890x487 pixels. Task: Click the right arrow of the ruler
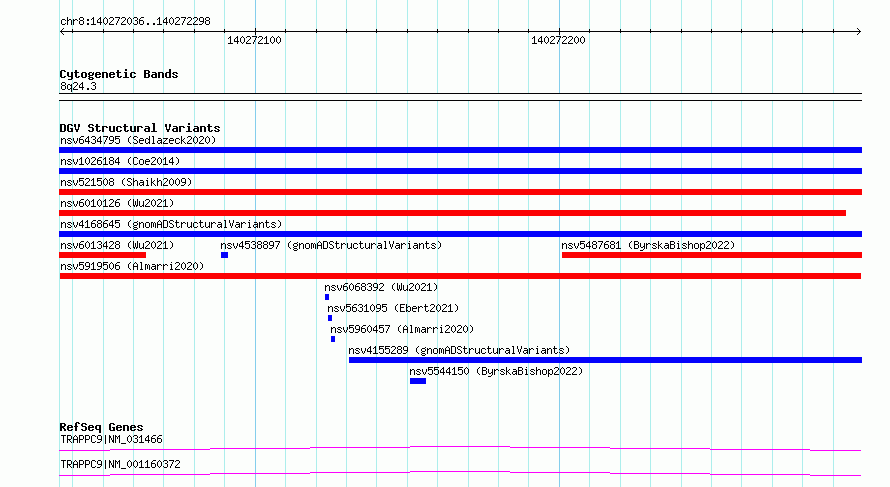point(858,32)
